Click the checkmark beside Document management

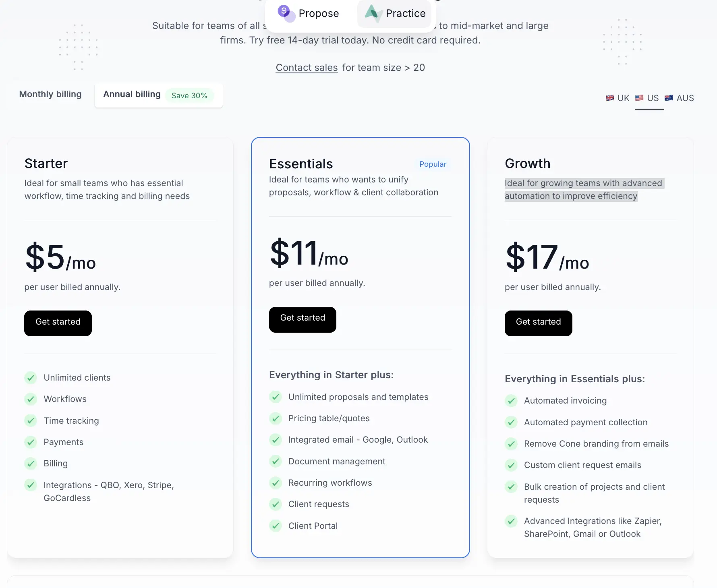[276, 461]
